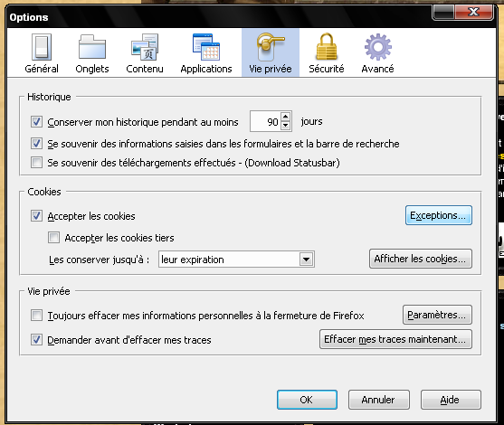Viewport: 504px width, 425px height.
Task: Select the Vie privée mask icon
Action: click(x=271, y=47)
